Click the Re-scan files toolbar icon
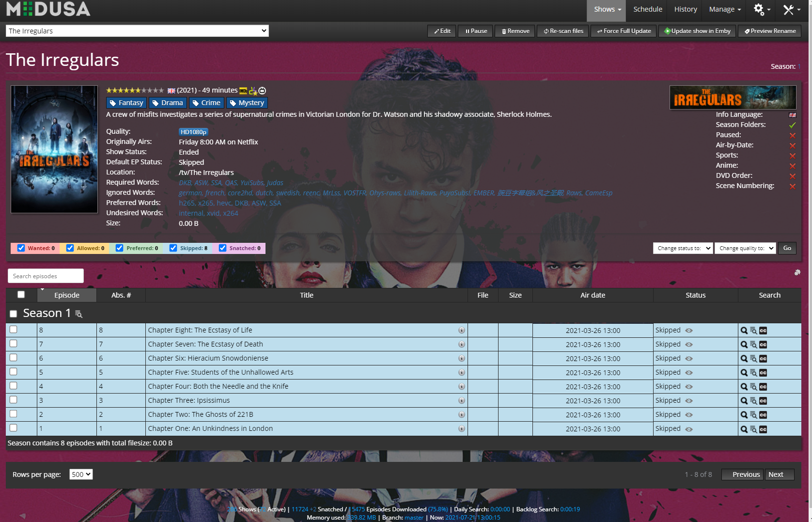The width and height of the screenshot is (812, 522). coord(562,31)
